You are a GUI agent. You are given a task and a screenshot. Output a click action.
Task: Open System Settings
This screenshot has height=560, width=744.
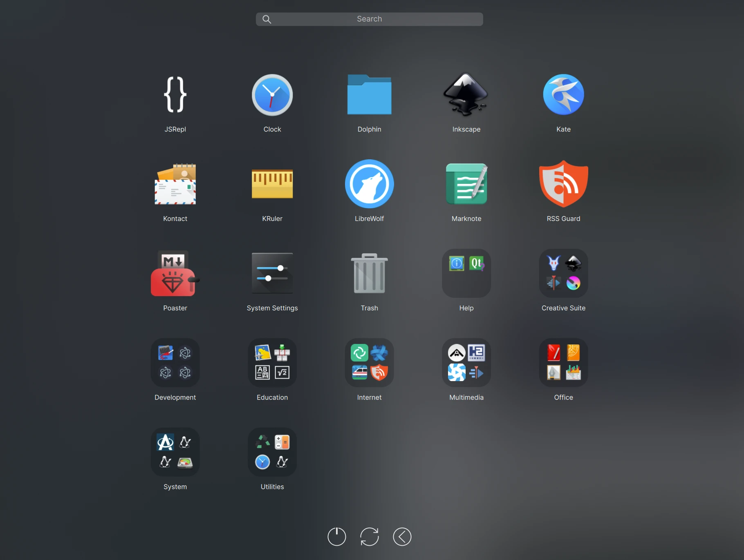click(x=272, y=274)
